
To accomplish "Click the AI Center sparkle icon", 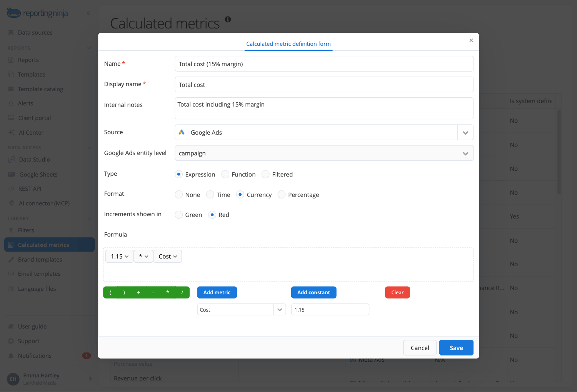I will [x=12, y=133].
